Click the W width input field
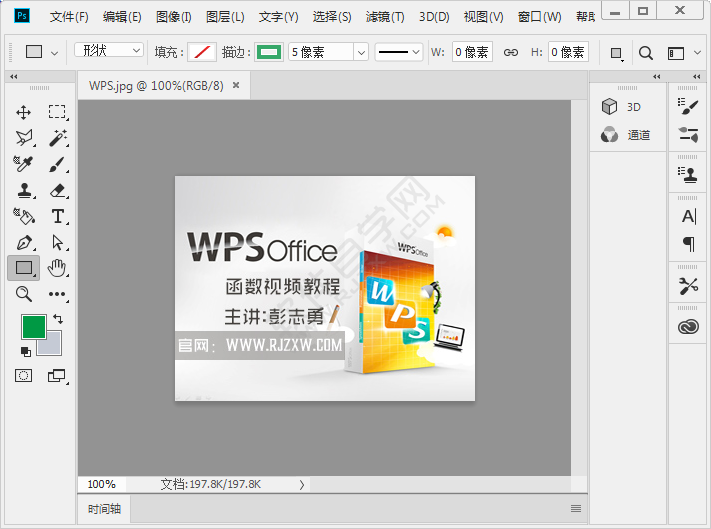 [472, 52]
